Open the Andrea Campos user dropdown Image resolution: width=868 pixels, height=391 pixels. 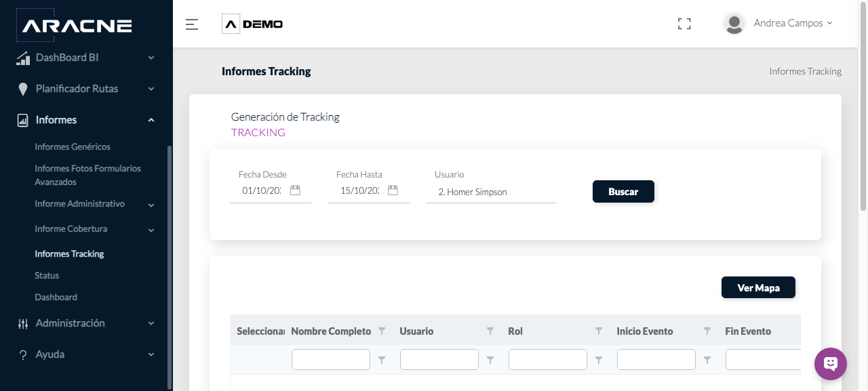pos(793,23)
